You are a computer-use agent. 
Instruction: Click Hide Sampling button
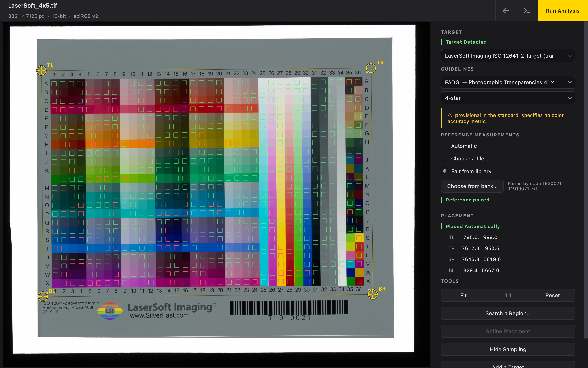tap(508, 349)
